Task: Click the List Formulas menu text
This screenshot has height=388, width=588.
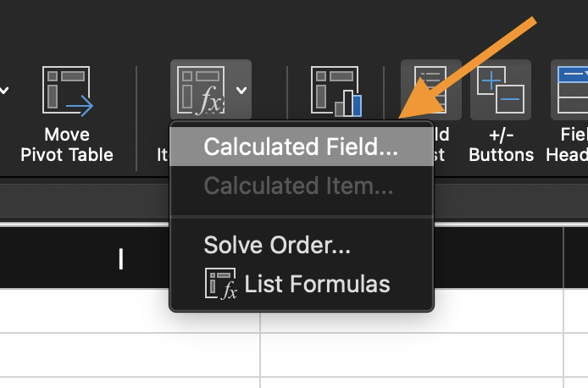Action: [x=318, y=285]
